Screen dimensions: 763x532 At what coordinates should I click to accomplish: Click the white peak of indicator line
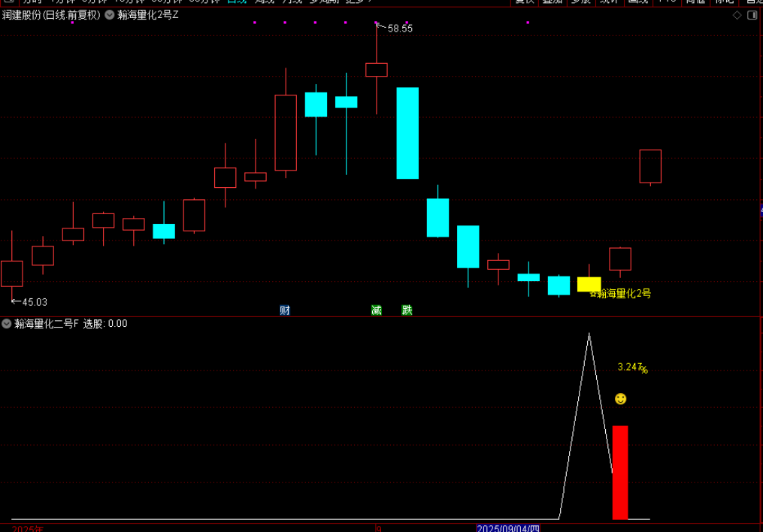589,334
